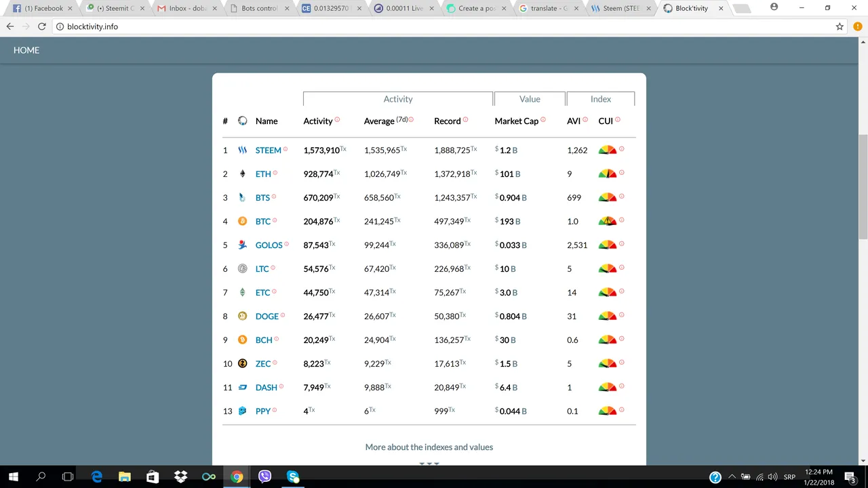The image size is (868, 488).
Task: Open Chrome from the taskbar
Action: pos(237,476)
